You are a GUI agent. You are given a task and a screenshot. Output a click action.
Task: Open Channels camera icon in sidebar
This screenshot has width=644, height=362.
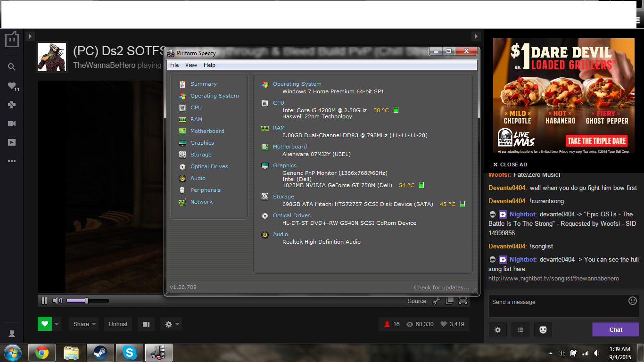point(12,123)
